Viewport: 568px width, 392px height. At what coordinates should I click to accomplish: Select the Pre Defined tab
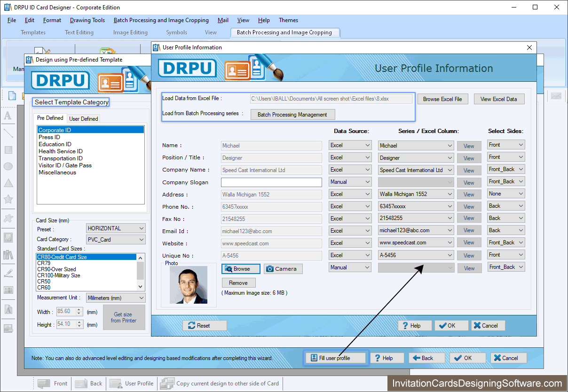click(x=50, y=118)
